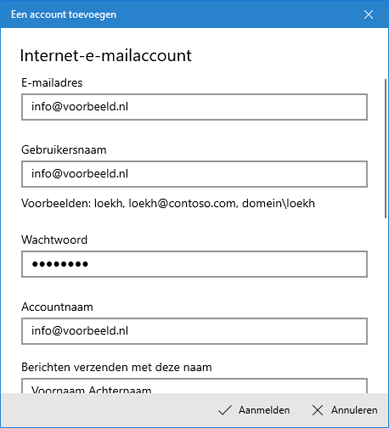Click the X icon beside Annuleren
The image size is (389, 428).
tap(317, 410)
